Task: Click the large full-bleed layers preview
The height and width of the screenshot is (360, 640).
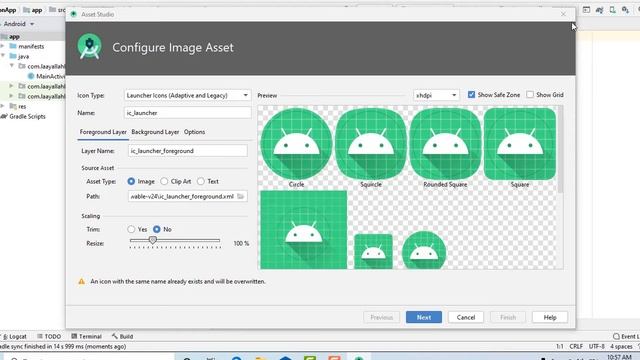Action: [x=304, y=230]
